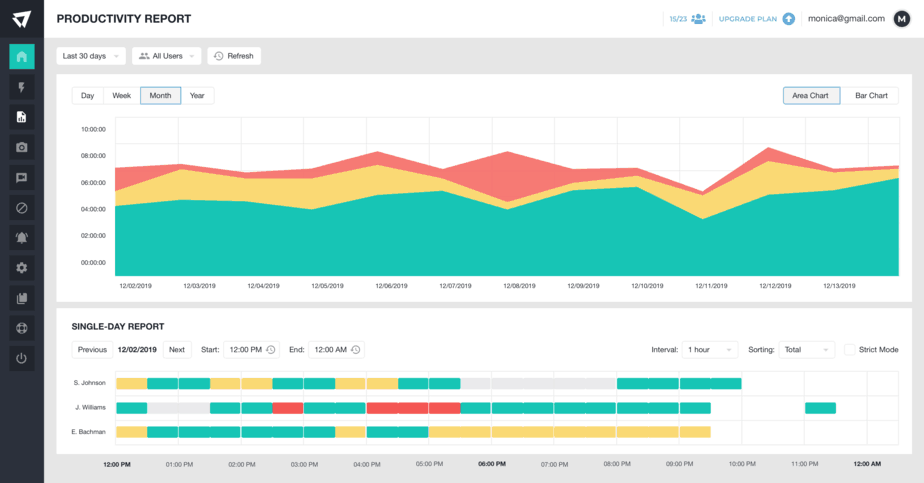Click the End time 12:00 AM field
The height and width of the screenshot is (483, 924).
tap(336, 349)
